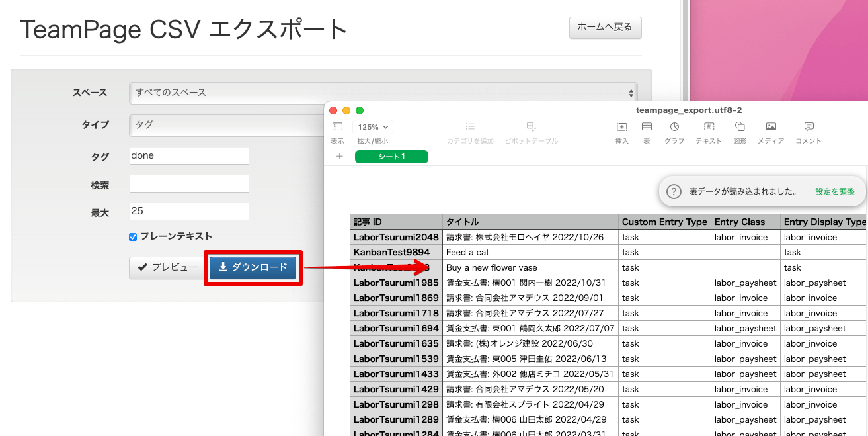Select cell LaborTsurumi1429
Viewport: 868px width, 436px height.
396,389
